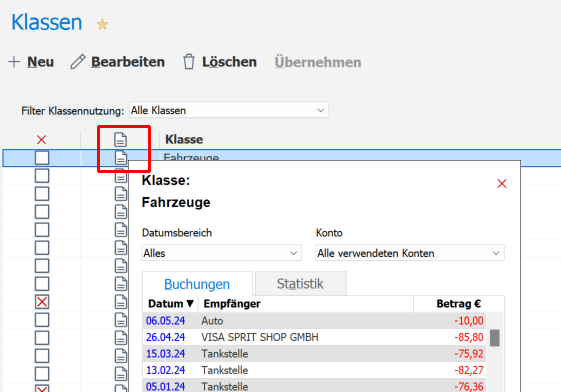This screenshot has width=561, height=392.
Task: Grab the bookings list scrollbar thumb
Action: [x=494, y=338]
